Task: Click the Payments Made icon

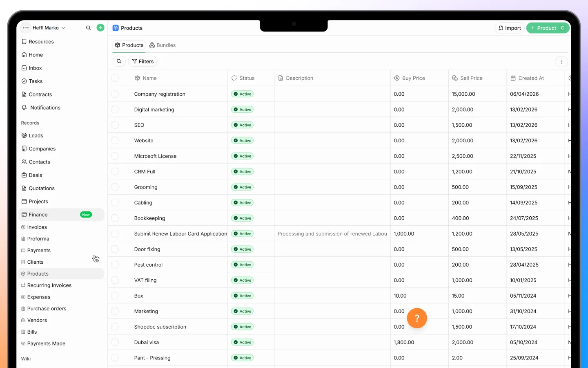Action: click(x=23, y=344)
